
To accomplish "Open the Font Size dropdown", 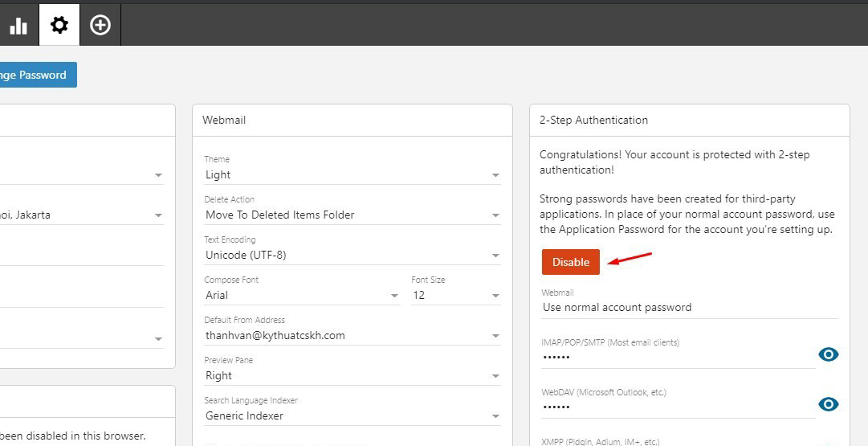I will click(455, 295).
